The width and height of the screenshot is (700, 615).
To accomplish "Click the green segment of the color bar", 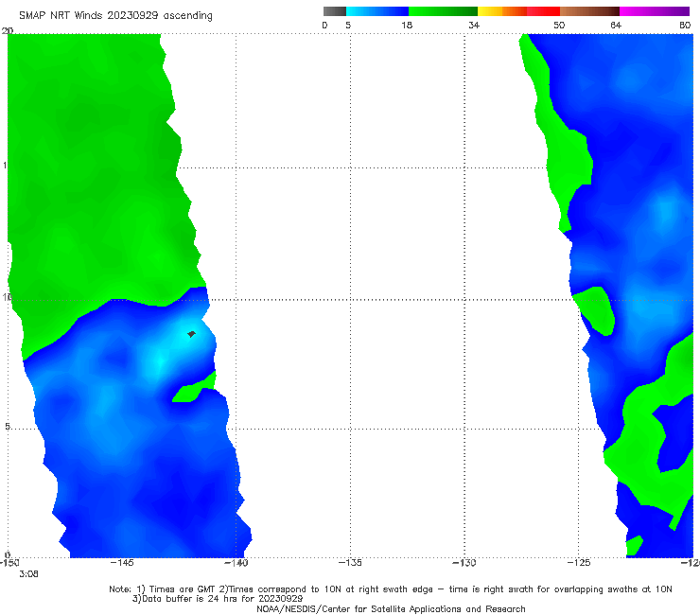I will coord(443,11).
